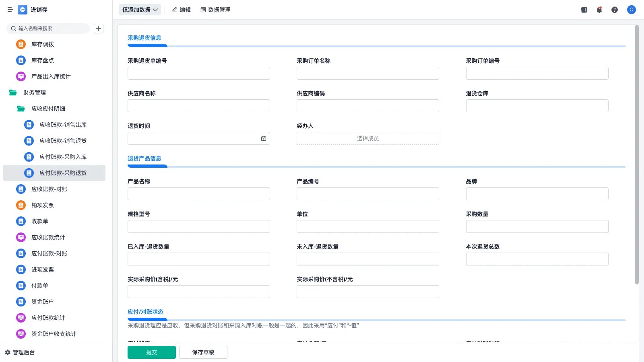644x362 pixels.
Task: Open 应付账款-采购入库 in the sidebar
Action: [x=54, y=157]
